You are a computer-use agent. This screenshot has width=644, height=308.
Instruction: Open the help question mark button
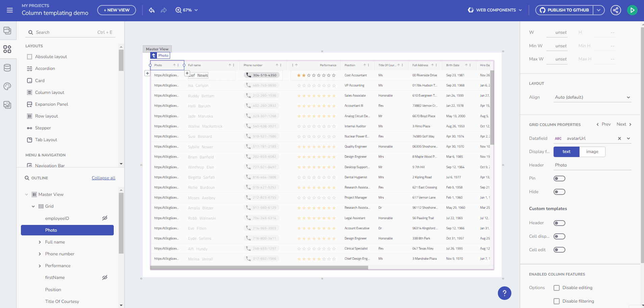pos(504,293)
